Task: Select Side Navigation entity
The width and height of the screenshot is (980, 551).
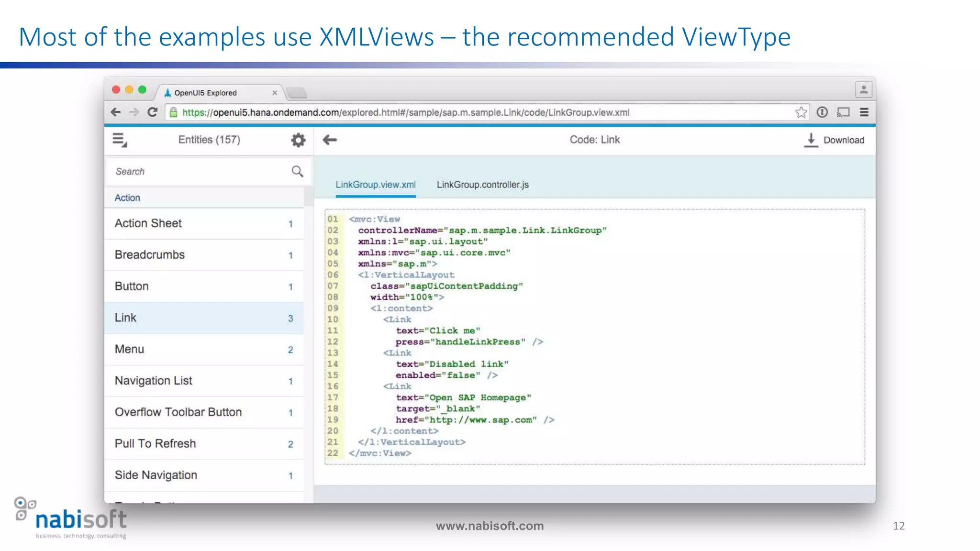Action: tap(204, 475)
